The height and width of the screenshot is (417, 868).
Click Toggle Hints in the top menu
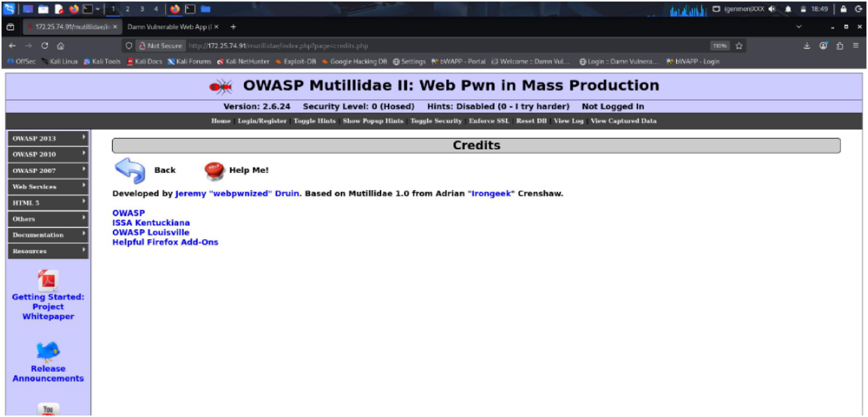coord(314,121)
